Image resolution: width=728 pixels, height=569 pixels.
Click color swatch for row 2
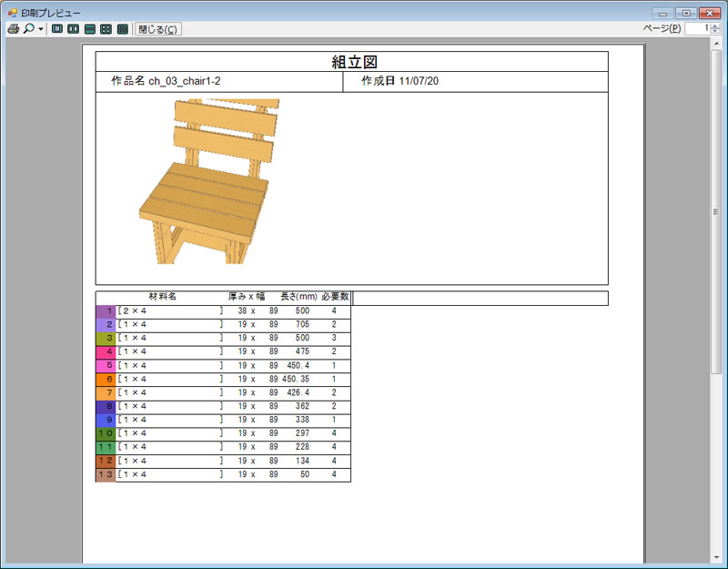tap(106, 325)
